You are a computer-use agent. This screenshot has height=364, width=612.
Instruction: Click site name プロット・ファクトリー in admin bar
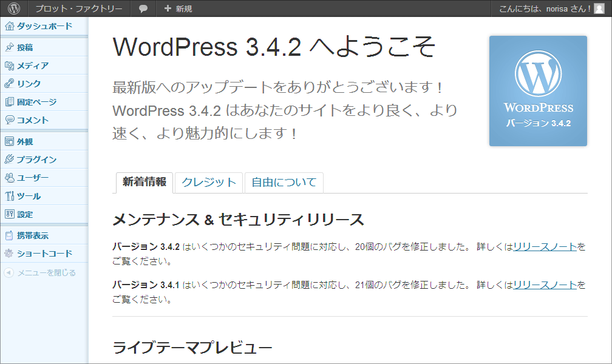[x=79, y=8]
